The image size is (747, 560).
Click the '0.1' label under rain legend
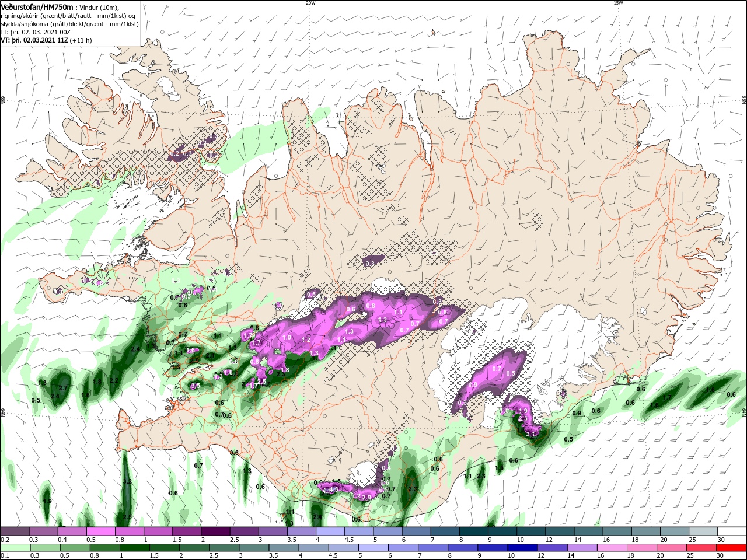tap(4, 556)
